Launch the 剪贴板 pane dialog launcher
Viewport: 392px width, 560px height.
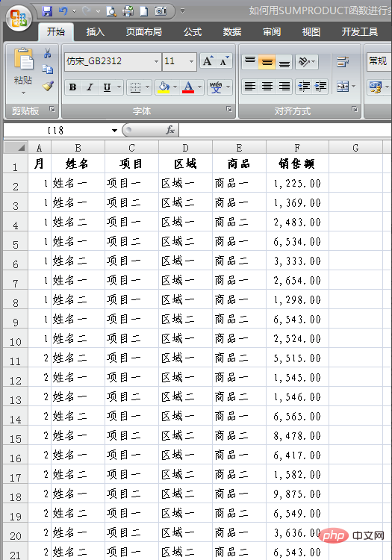tap(52, 109)
